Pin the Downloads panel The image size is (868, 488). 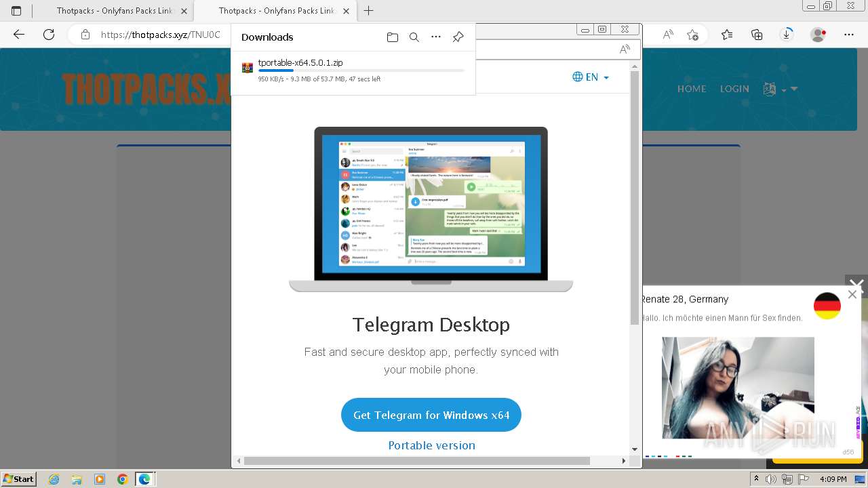pos(458,37)
